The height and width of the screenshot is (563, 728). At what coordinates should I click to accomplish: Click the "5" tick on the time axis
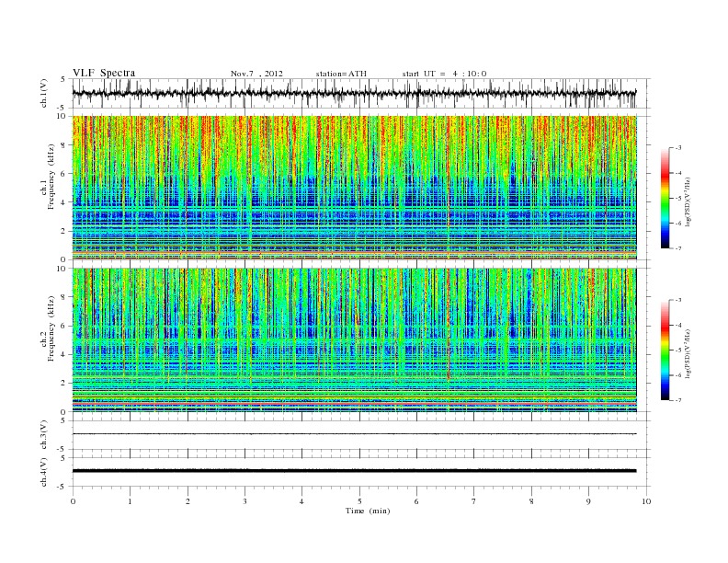(359, 501)
